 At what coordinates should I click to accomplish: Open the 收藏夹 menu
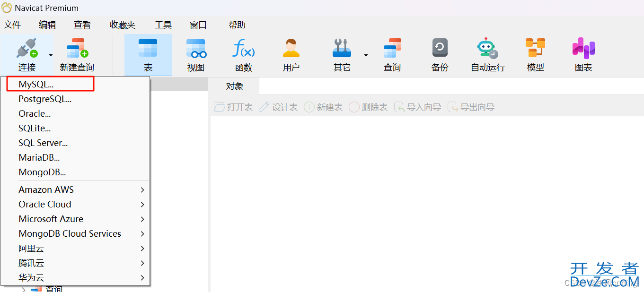click(123, 25)
